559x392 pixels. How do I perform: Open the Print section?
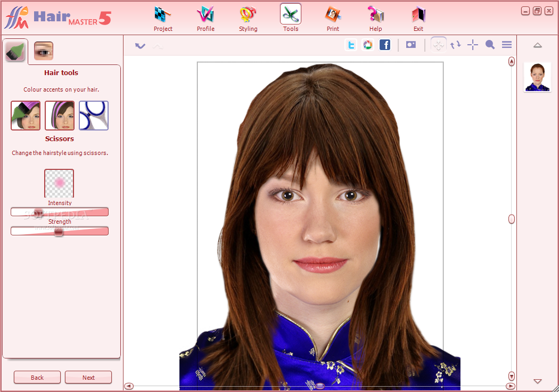[x=333, y=19]
